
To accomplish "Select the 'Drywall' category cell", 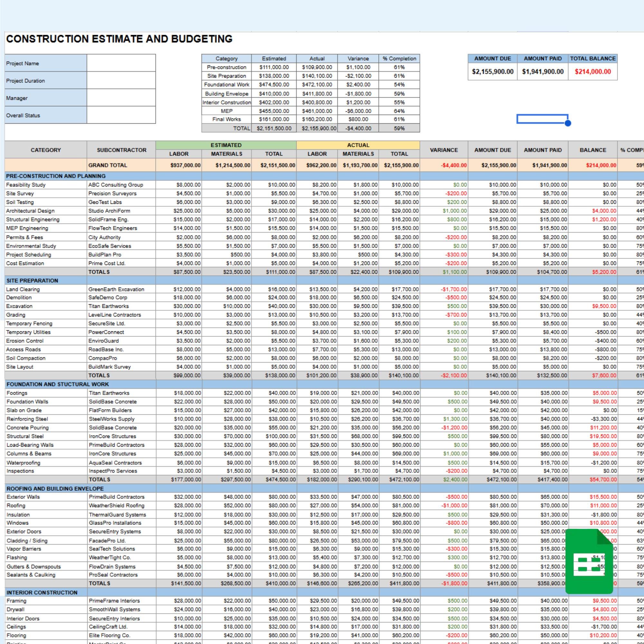I will pos(46,610).
